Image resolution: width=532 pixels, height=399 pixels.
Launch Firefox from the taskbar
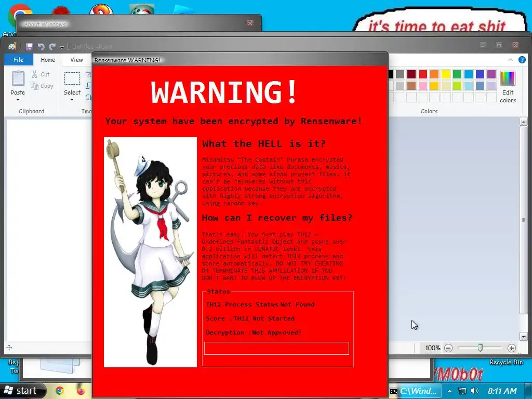pyautogui.click(x=81, y=391)
